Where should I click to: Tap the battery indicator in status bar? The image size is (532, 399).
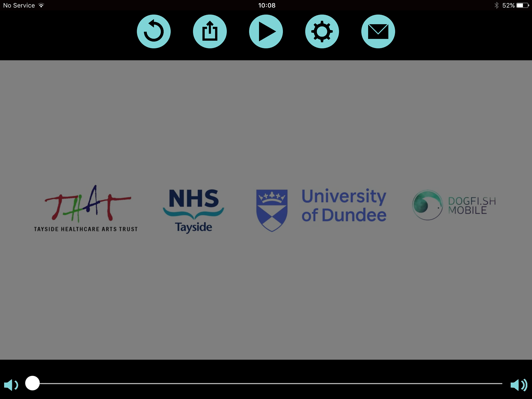click(523, 5)
